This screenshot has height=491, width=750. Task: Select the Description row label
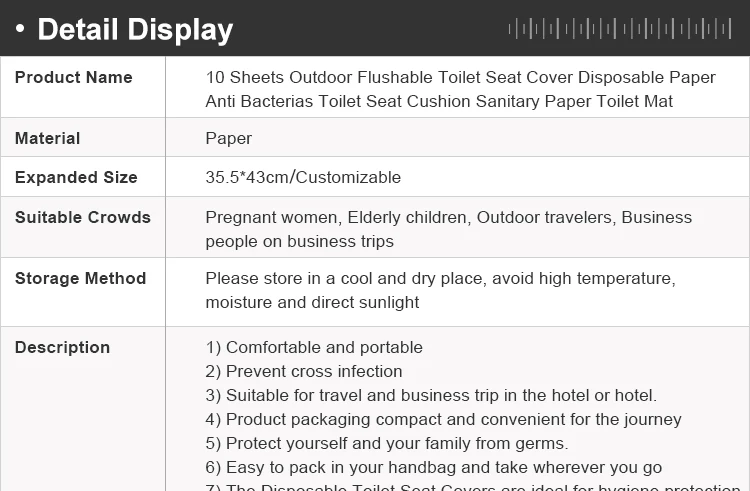tap(62, 348)
